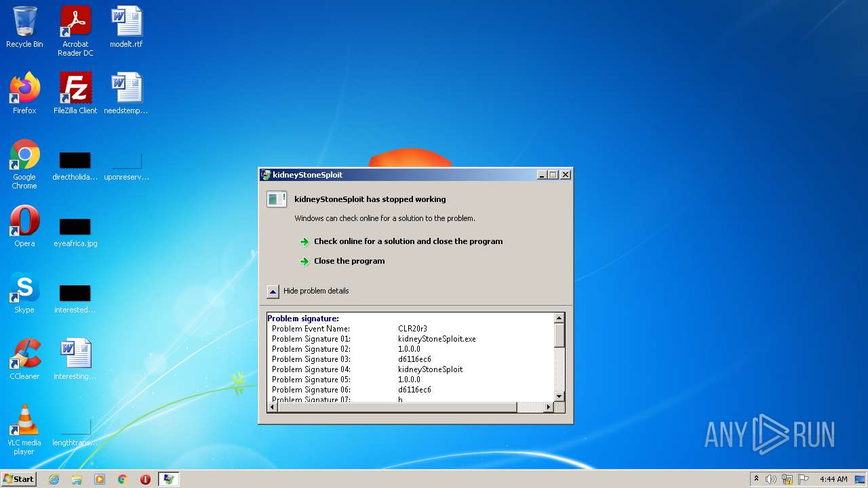This screenshot has height=488, width=868.
Task: Select the directholida file icon
Action: [75, 166]
